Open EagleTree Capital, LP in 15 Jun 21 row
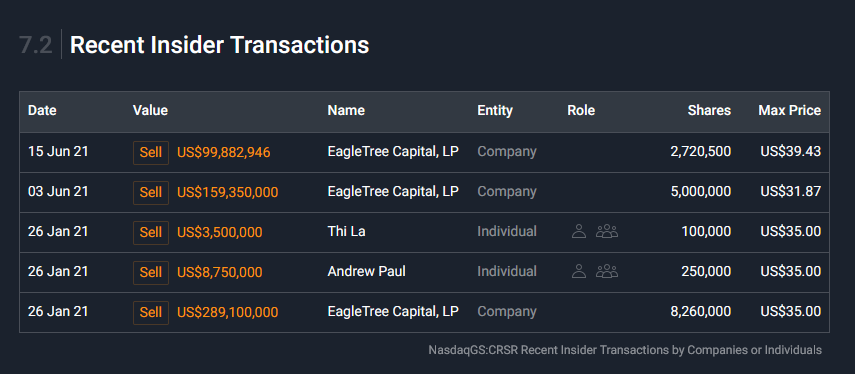855x374 pixels. coord(393,152)
